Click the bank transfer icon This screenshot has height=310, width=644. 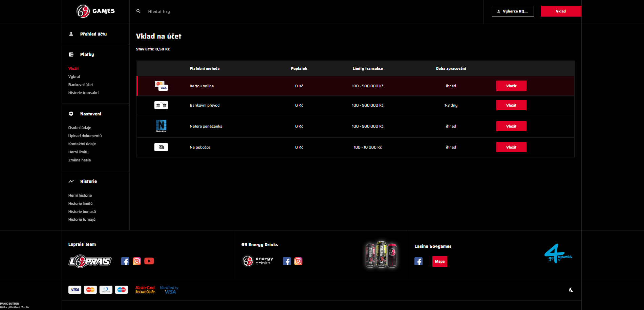pos(161,105)
